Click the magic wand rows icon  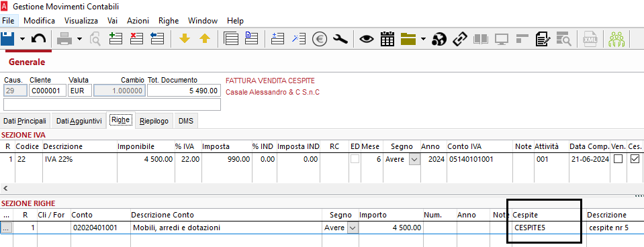point(299,38)
